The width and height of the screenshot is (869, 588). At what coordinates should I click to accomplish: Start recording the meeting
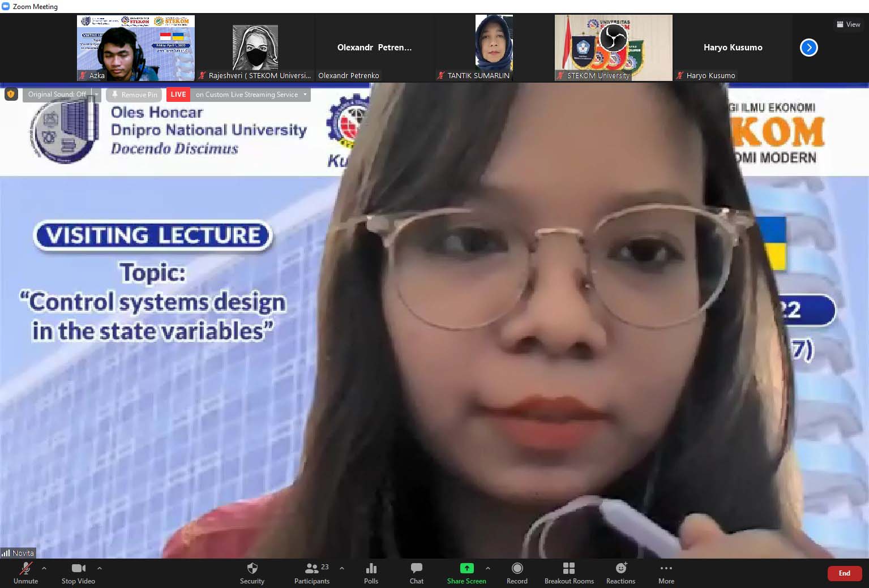[517, 573]
